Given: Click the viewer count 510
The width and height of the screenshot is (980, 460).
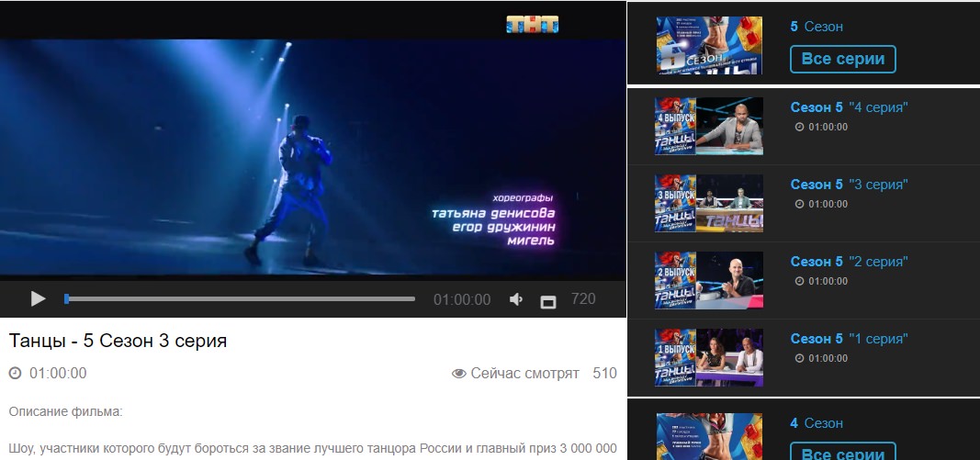Looking at the screenshot, I should [x=604, y=374].
